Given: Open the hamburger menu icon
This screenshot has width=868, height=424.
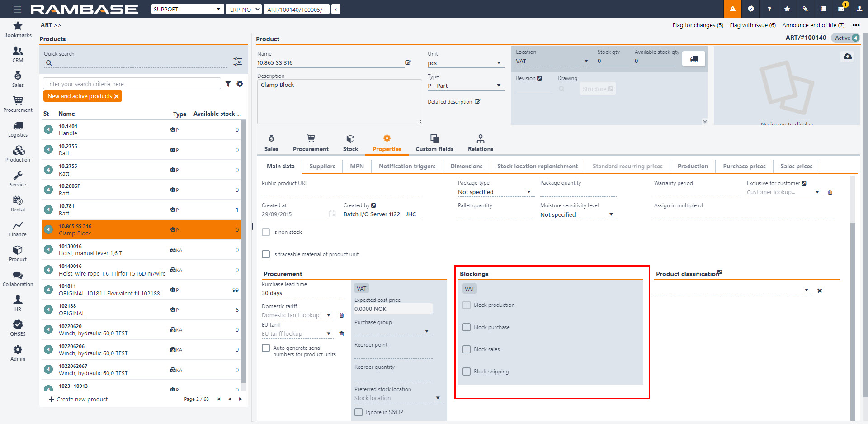Looking at the screenshot, I should 18,9.
